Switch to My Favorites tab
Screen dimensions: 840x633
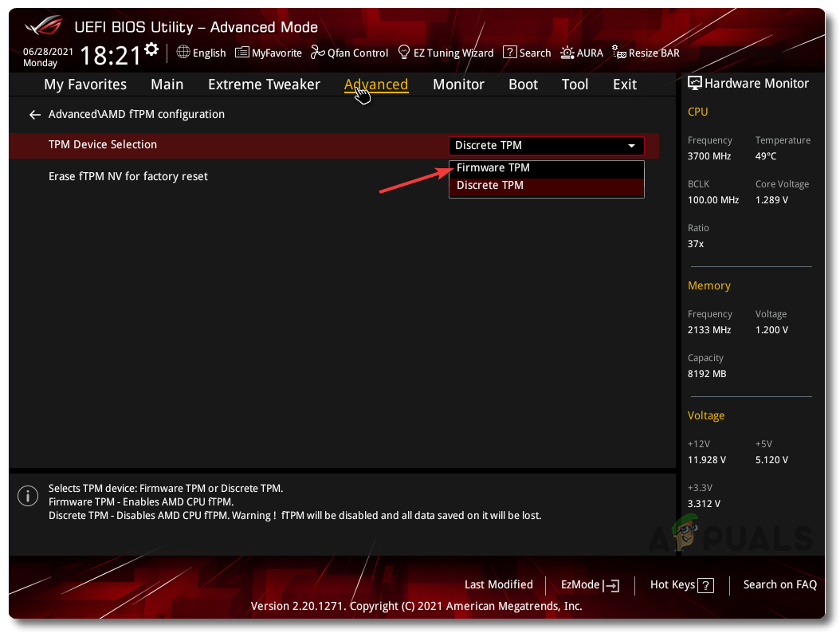click(x=85, y=85)
